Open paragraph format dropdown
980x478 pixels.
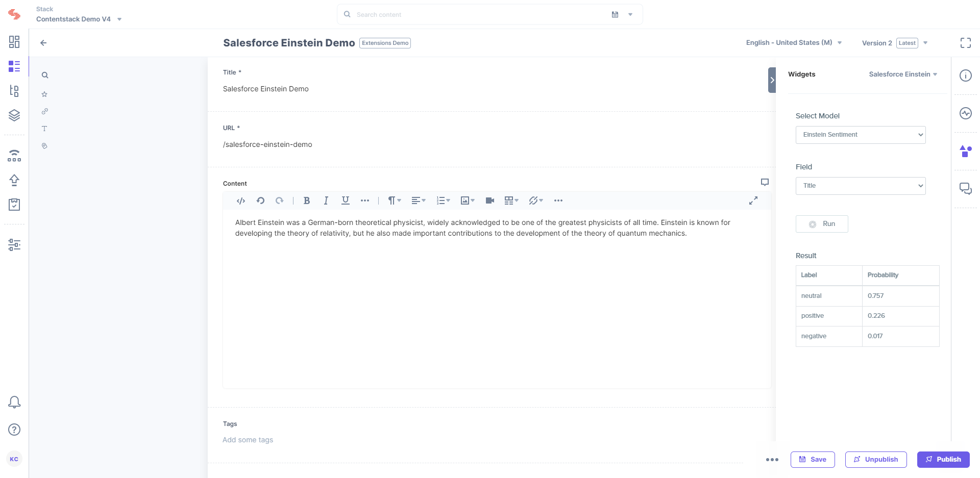(x=394, y=200)
